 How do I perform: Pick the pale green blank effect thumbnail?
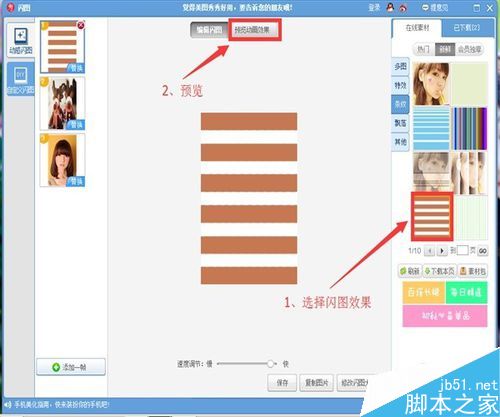(470, 84)
